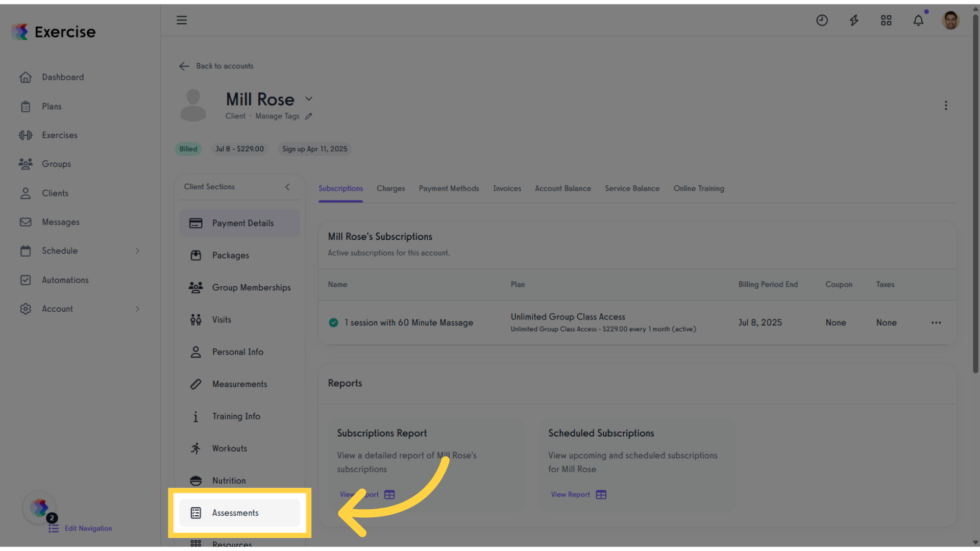The height and width of the screenshot is (551, 980).
Task: Select Group Memberships section
Action: (x=240, y=288)
